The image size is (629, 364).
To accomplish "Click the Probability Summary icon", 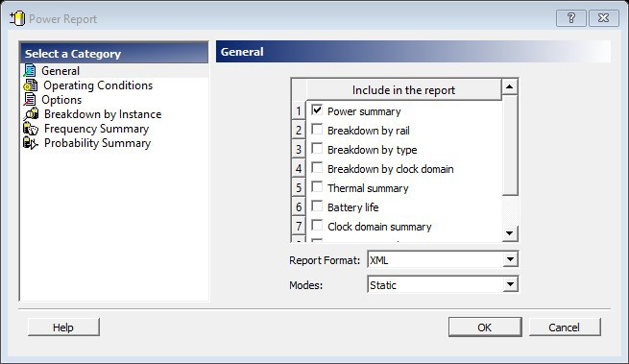I will [31, 143].
